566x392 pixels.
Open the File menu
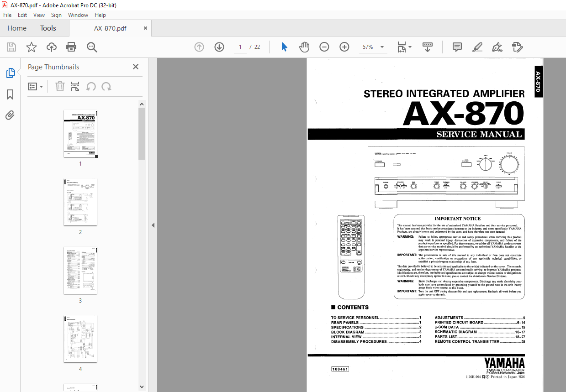[8, 15]
